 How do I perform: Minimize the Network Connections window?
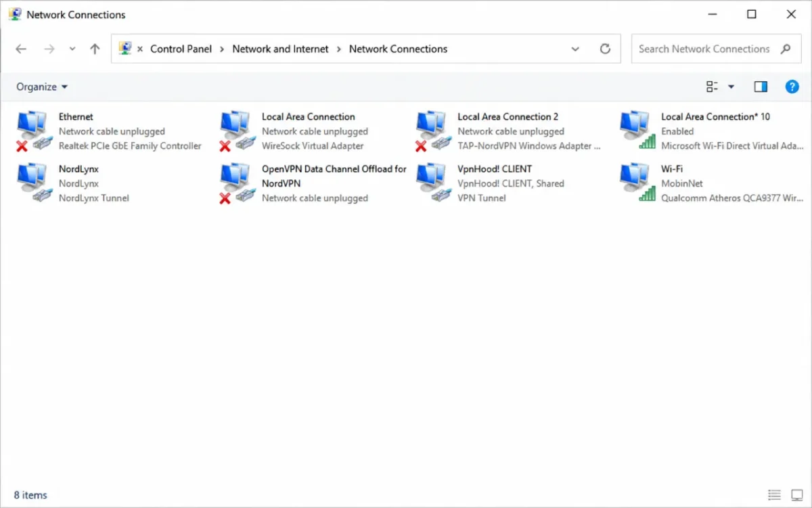pyautogui.click(x=712, y=14)
